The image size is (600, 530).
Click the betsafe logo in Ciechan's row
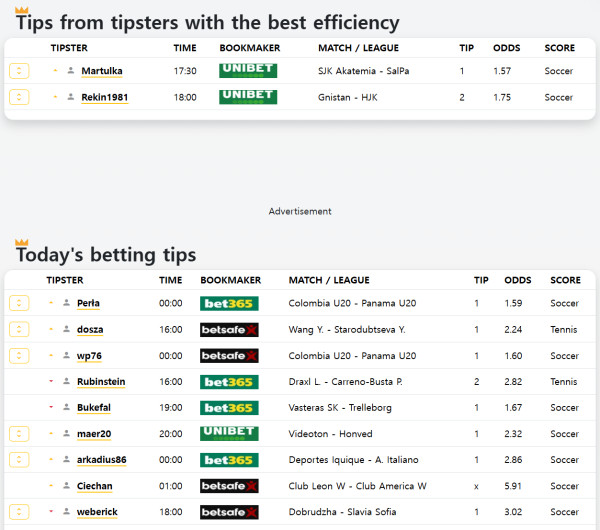(x=229, y=486)
